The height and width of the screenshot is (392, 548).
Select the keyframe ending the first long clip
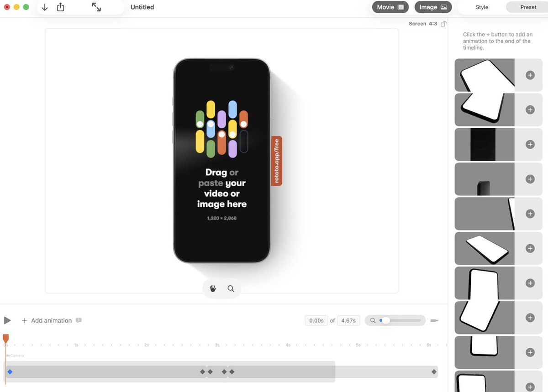(203, 372)
